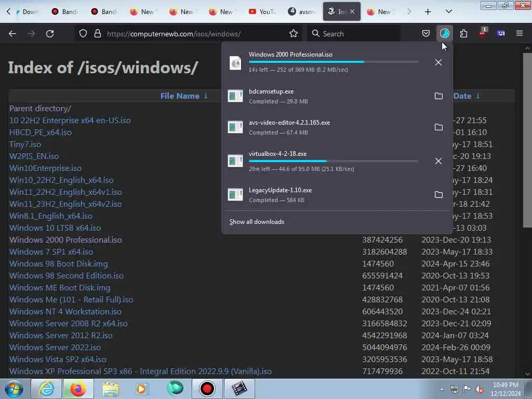
Task: Click the page vertical scrollbar thumb
Action: [x=527, y=140]
